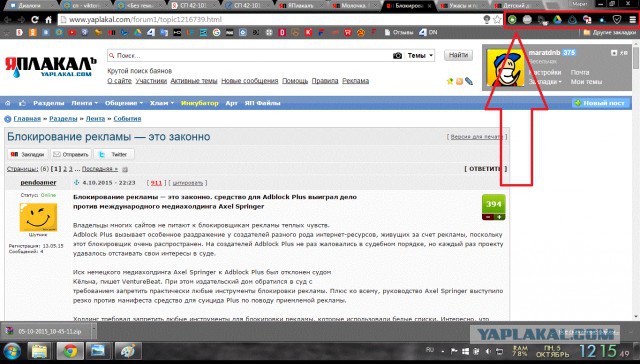This screenshot has height=364, width=640.
Task: Open the Другие закладки bookmarks folder
Action: pyautogui.click(x=610, y=32)
